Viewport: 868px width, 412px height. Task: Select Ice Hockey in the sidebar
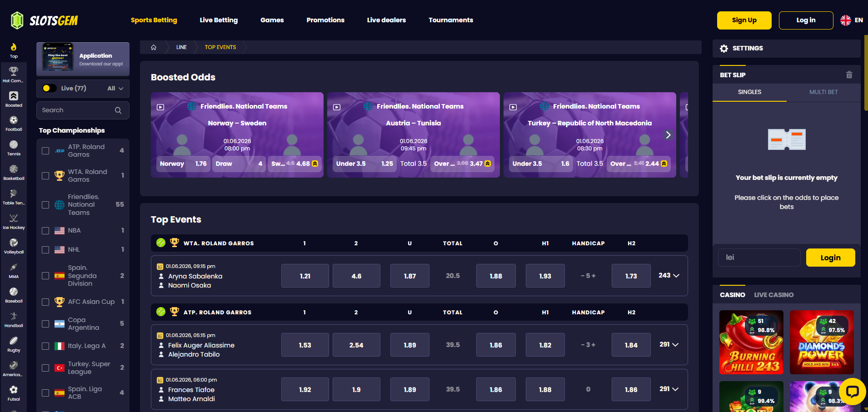pyautogui.click(x=14, y=222)
